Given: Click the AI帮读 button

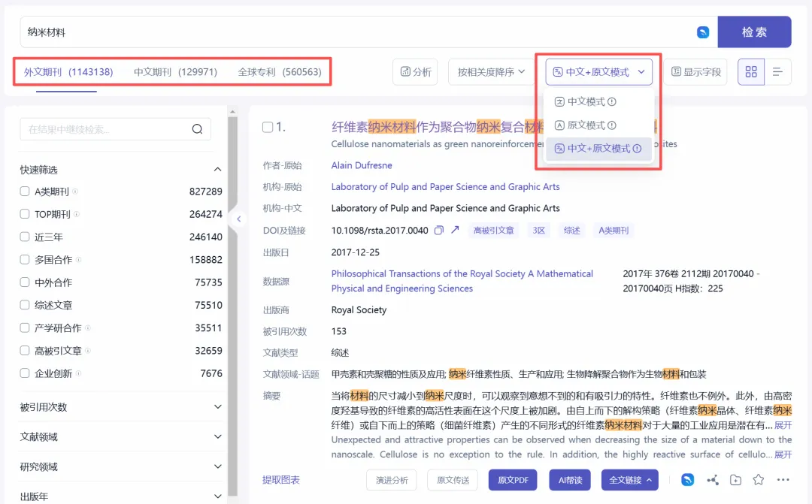Looking at the screenshot, I should pos(570,480).
